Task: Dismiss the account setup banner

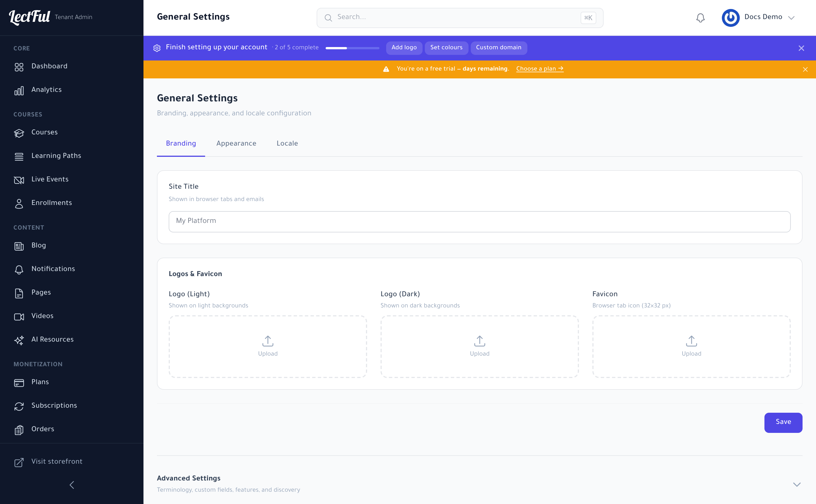Action: click(x=801, y=48)
